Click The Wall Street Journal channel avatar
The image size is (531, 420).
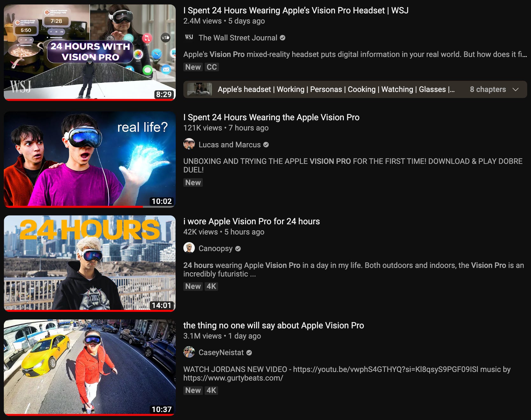point(189,38)
